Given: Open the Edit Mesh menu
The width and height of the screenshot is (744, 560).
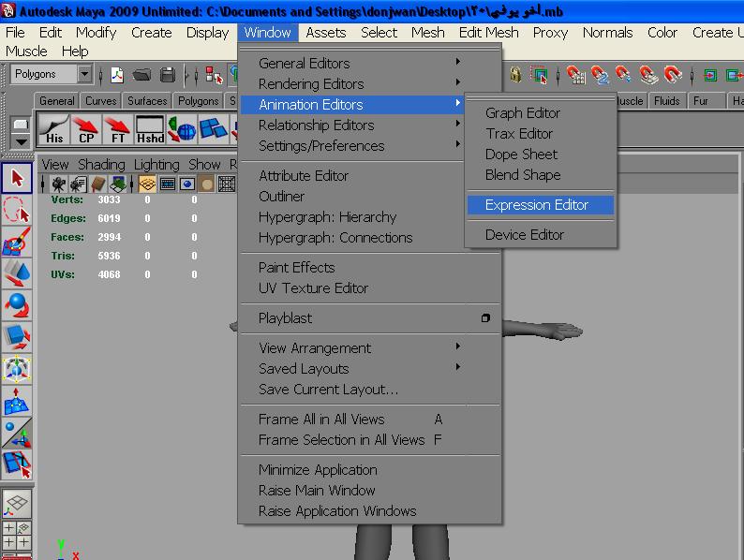Looking at the screenshot, I should [489, 33].
